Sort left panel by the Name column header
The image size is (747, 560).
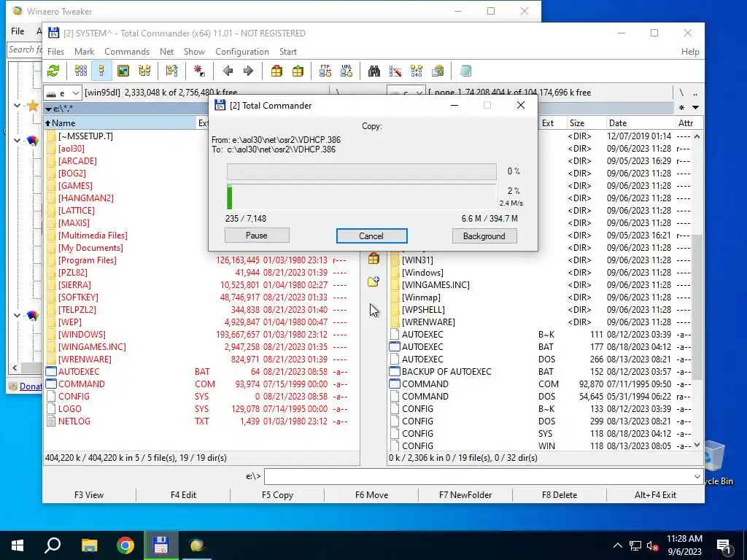(x=120, y=122)
